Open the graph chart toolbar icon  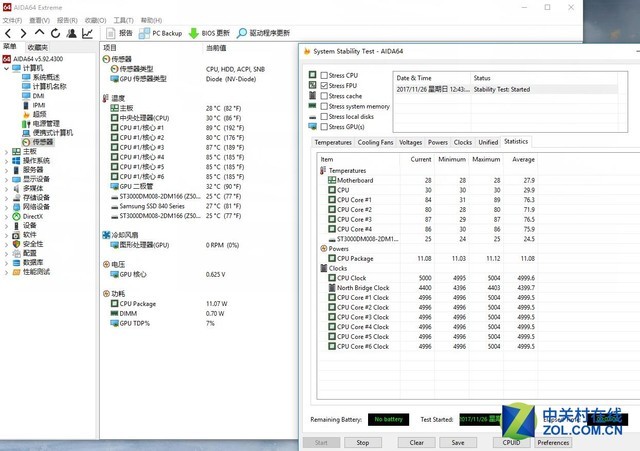[x=87, y=33]
